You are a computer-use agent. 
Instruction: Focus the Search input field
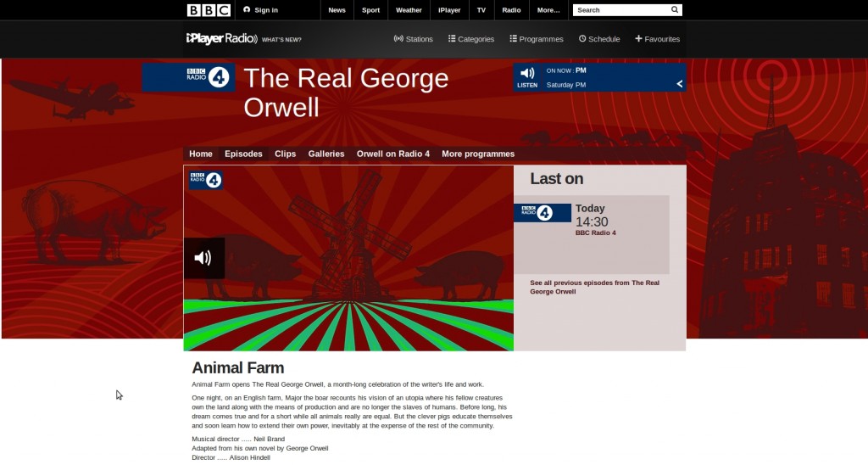pos(620,10)
